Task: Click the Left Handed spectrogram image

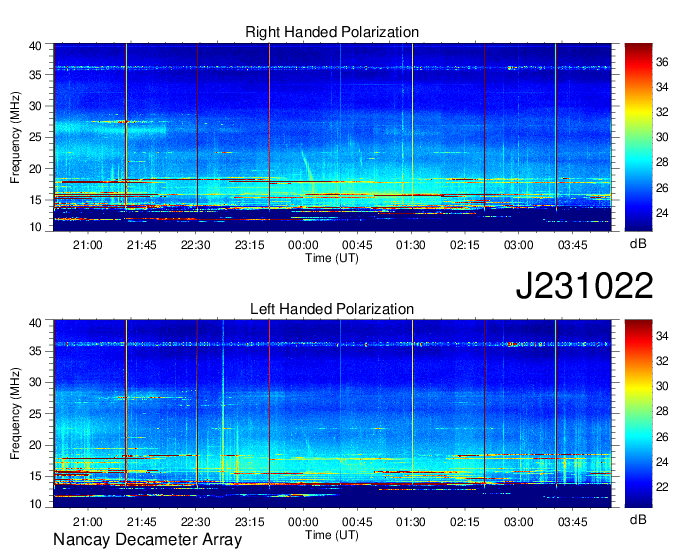Action: click(332, 414)
